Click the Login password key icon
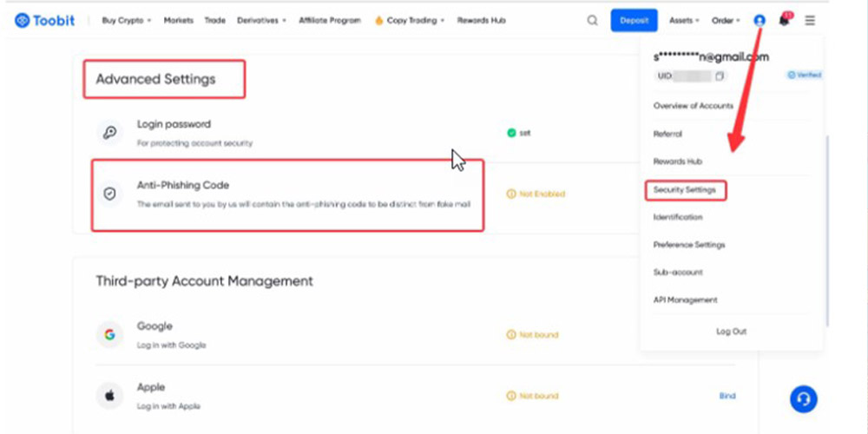The height and width of the screenshot is (434, 868). tap(109, 133)
